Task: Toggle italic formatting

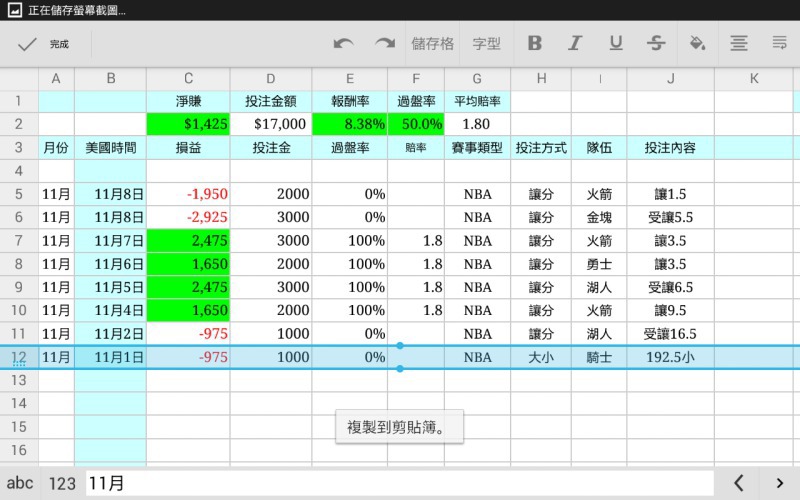Action: pos(575,43)
